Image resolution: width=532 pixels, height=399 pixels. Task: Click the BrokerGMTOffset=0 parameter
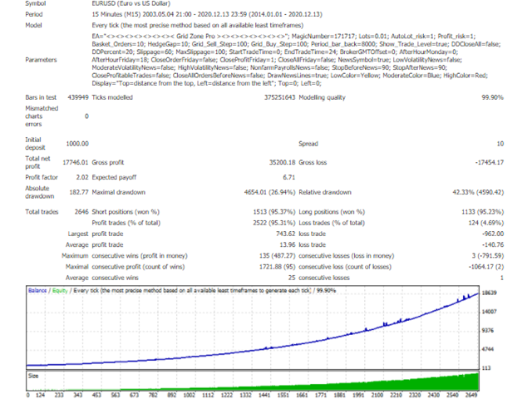click(367, 52)
